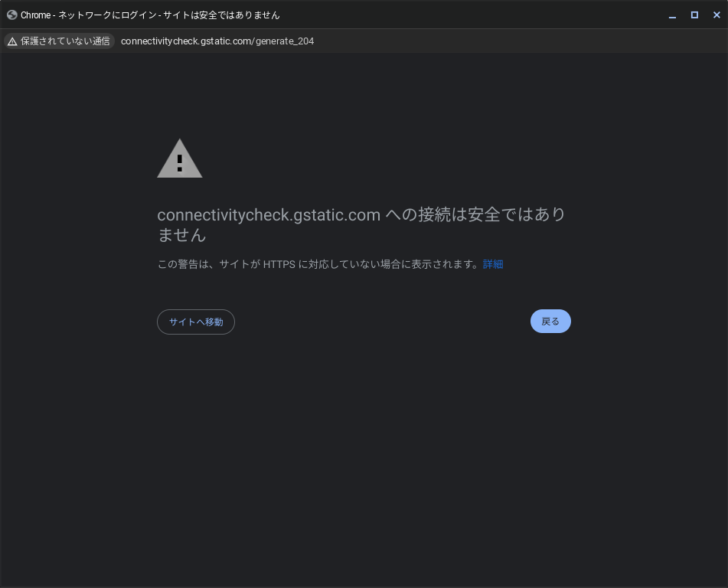The height and width of the screenshot is (588, 728).
Task: Click the heading's connectivitycheck.gstatic.com domain text
Action: coord(269,215)
